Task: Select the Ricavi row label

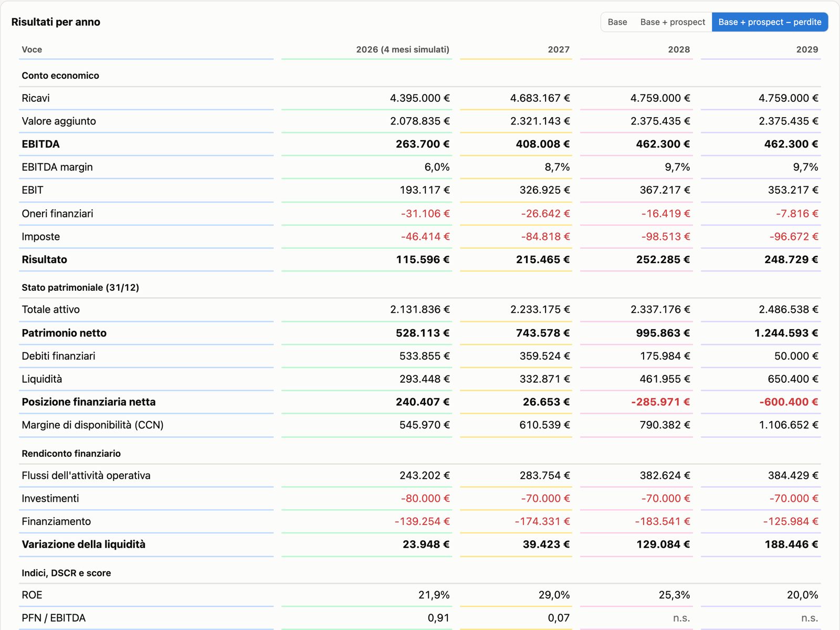Action: click(x=36, y=98)
